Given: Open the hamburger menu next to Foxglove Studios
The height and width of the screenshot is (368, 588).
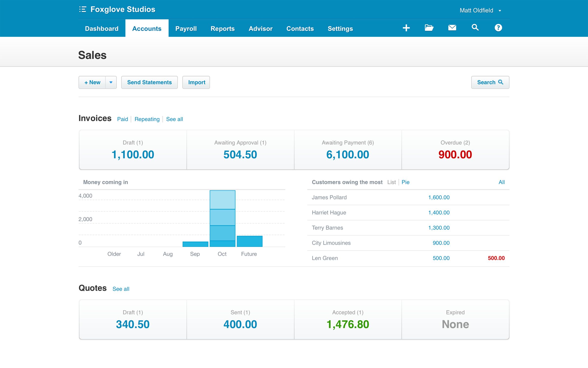Looking at the screenshot, I should (x=83, y=9).
